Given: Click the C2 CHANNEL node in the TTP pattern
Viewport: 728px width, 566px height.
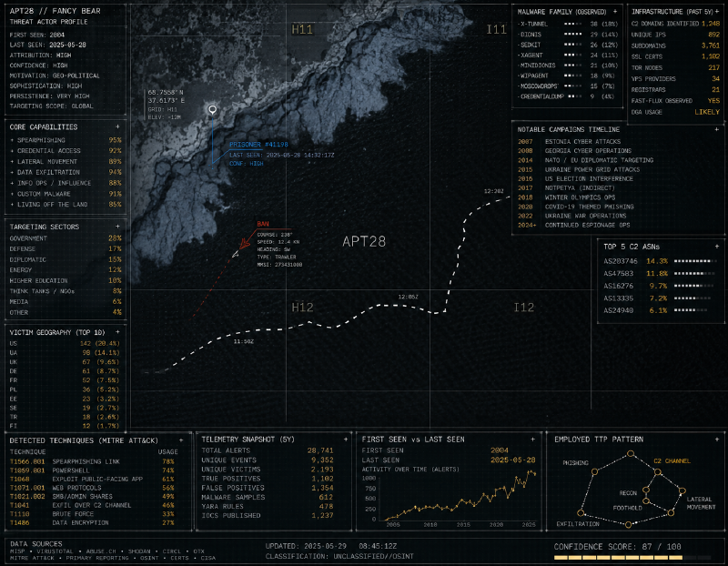Looking at the screenshot, I should click(x=657, y=471).
